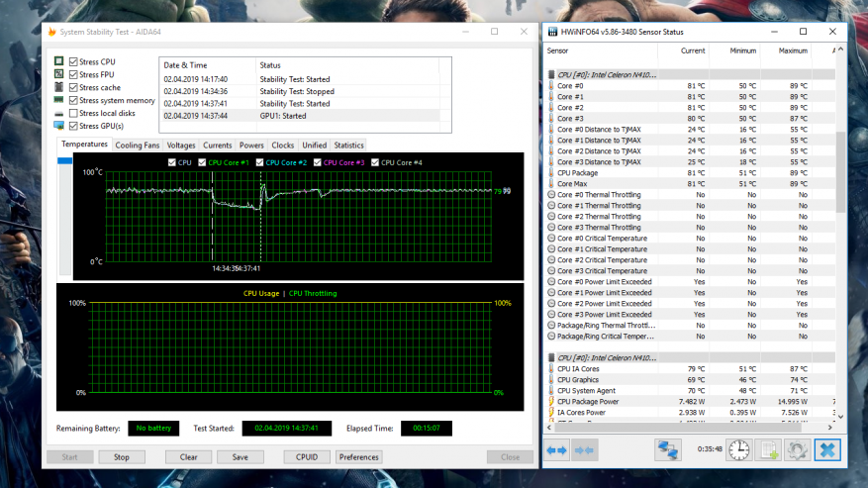Click the CPU Package Power lightning icon
The height and width of the screenshot is (488, 868).
point(551,402)
